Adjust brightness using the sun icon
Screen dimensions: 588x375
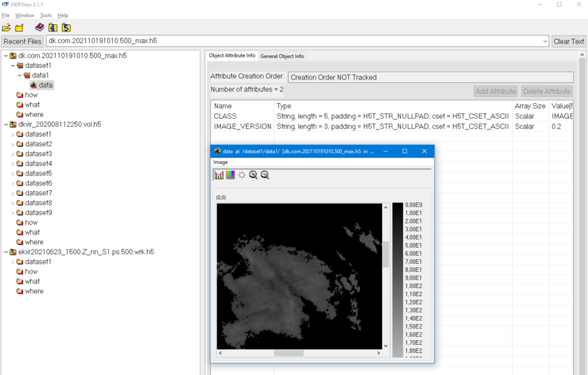pyautogui.click(x=242, y=175)
